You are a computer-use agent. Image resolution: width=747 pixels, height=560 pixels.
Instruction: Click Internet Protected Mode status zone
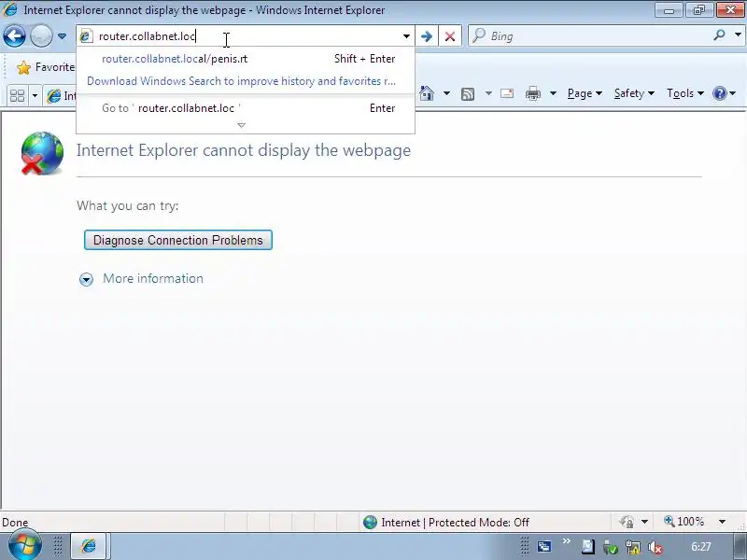click(445, 523)
